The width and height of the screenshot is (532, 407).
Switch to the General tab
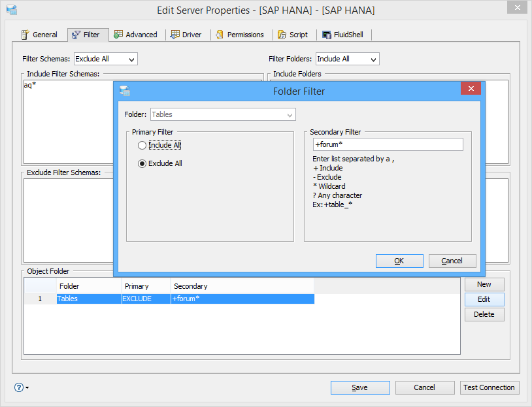pyautogui.click(x=40, y=35)
